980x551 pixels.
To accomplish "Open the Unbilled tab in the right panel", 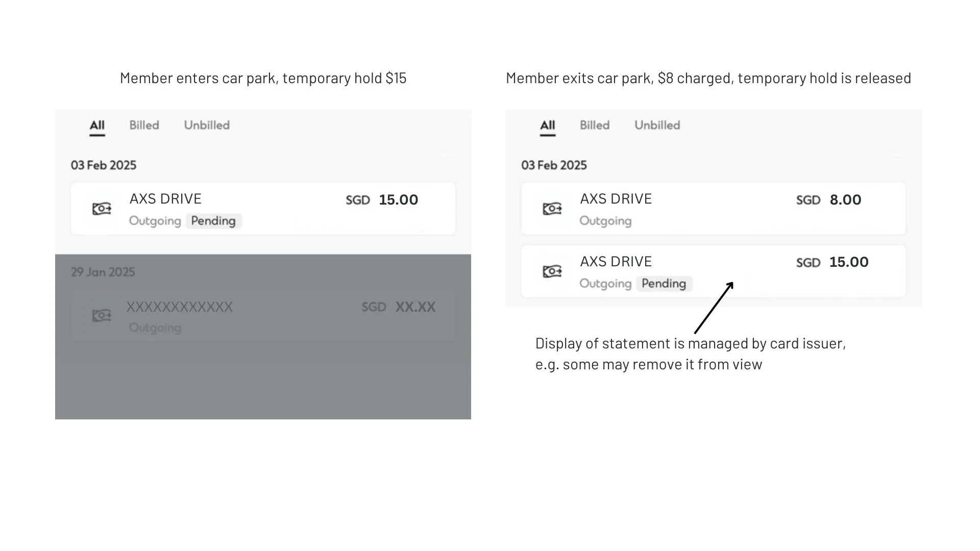I will pos(657,126).
